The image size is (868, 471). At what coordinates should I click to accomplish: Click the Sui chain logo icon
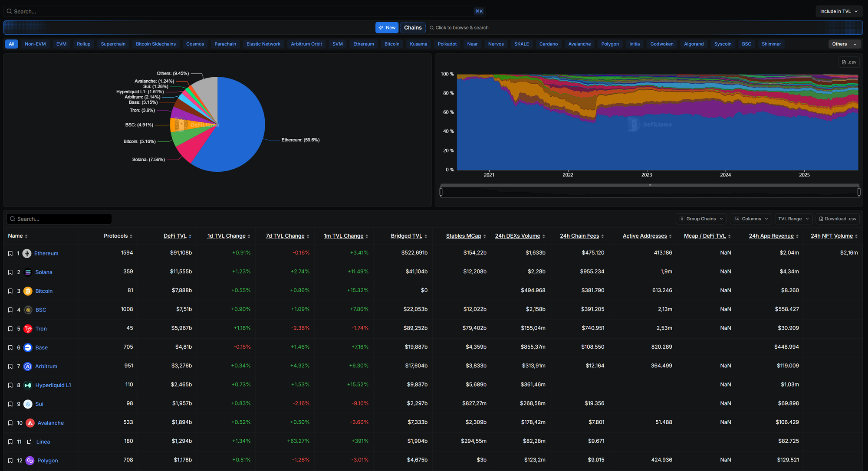(x=28, y=404)
